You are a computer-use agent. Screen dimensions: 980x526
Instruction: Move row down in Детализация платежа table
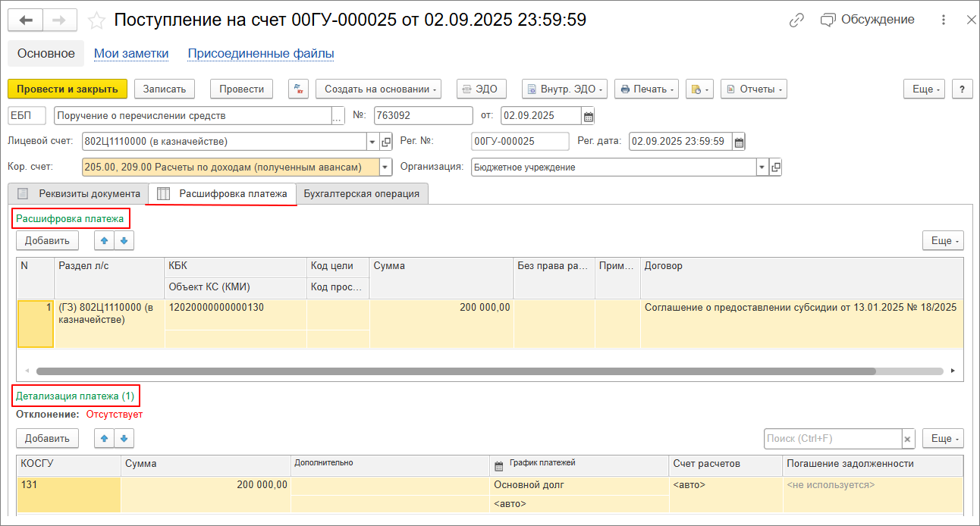coord(123,438)
